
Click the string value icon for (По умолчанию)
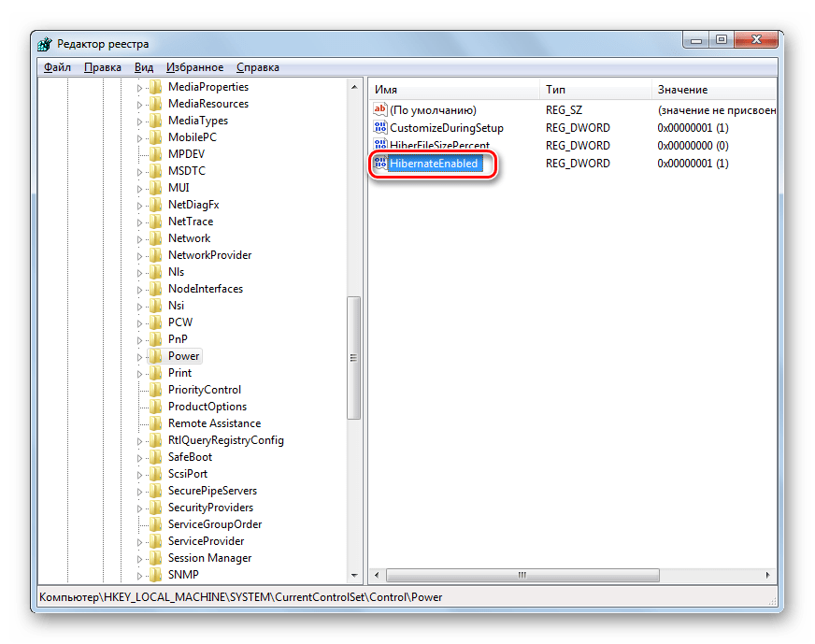380,109
